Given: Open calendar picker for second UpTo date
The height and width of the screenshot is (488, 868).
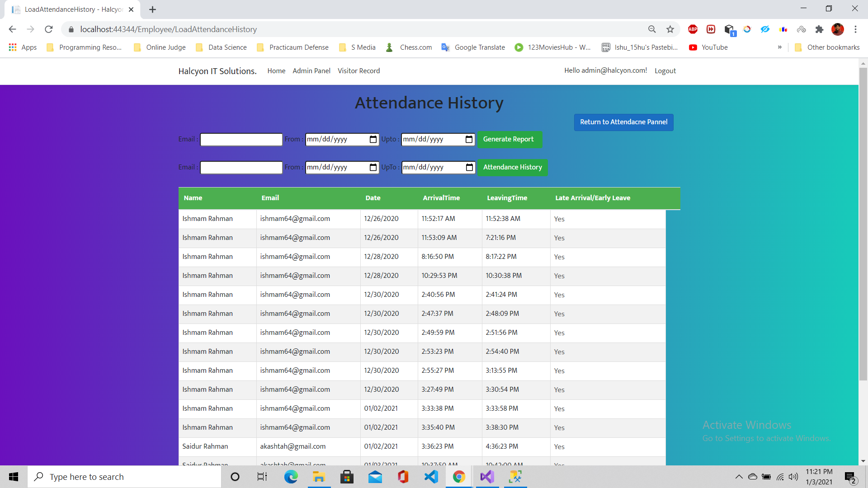Looking at the screenshot, I should point(469,167).
